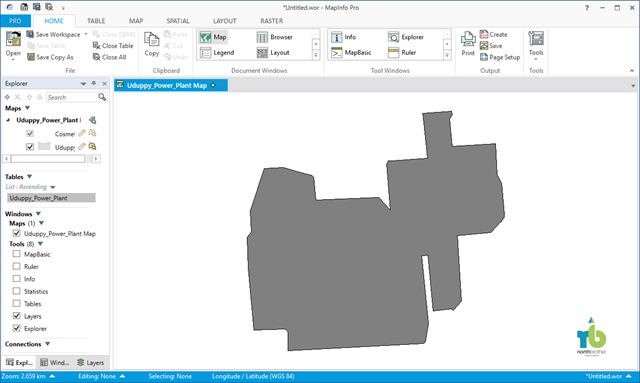Collapse the Uduppy_Power_Plant map tree node
Viewport: 640px width, 383px height.
click(8, 120)
